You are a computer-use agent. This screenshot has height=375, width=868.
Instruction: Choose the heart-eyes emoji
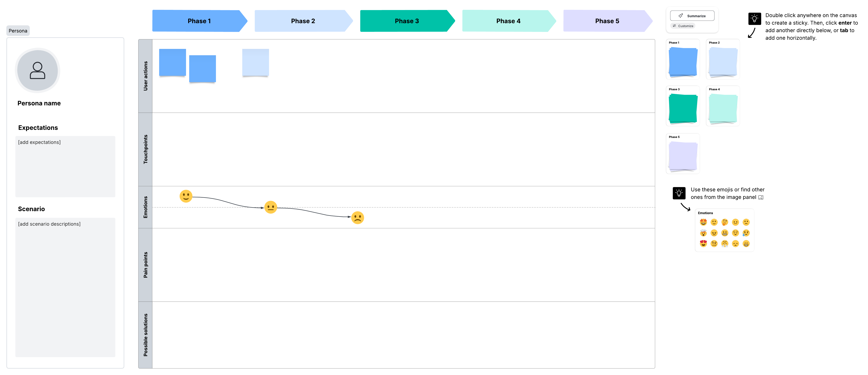704,244
